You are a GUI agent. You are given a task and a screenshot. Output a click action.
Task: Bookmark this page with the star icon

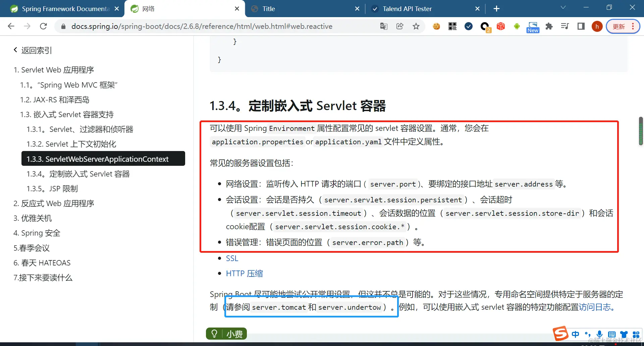[x=416, y=26]
